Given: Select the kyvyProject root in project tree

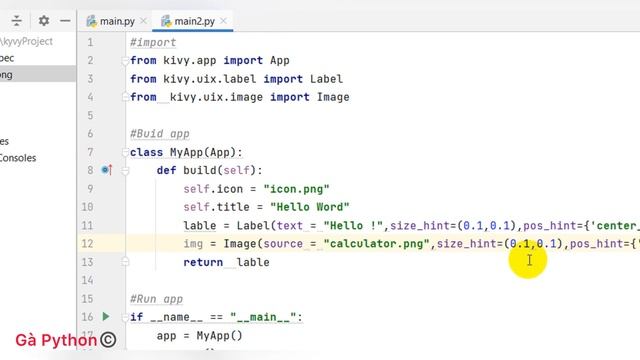Looking at the screenshot, I should click(27, 41).
